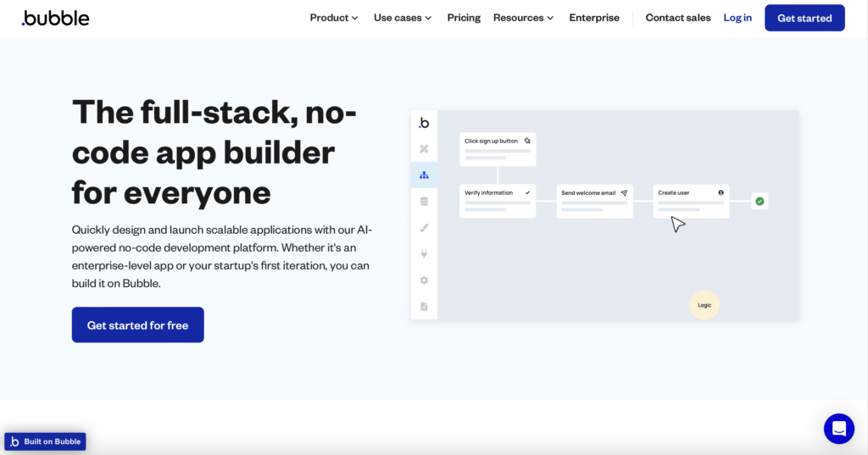Select the Styles brush icon in the editor sidebar

click(424, 227)
